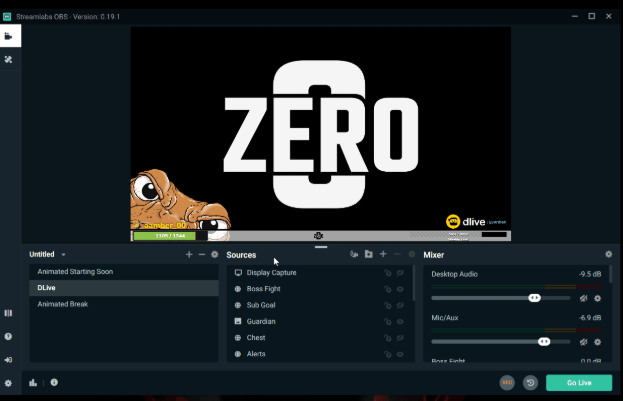Open Mixer advanced settings gear

[608, 254]
